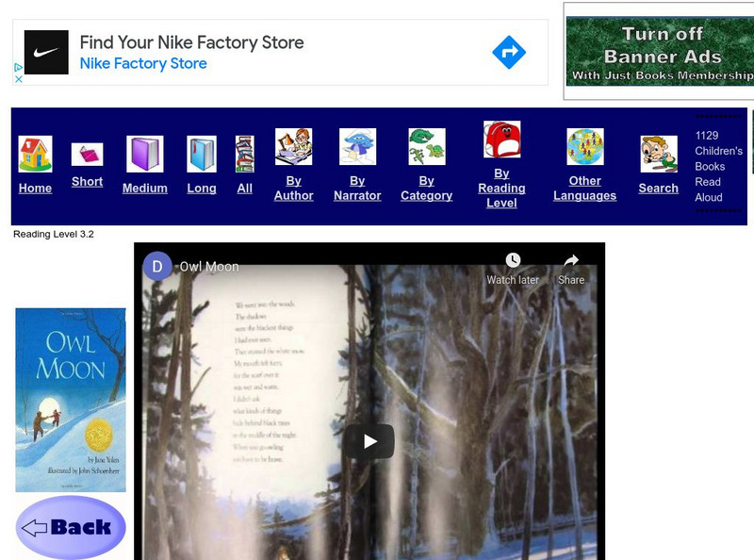
Task: Browse By Narrator link
Action: point(357,189)
